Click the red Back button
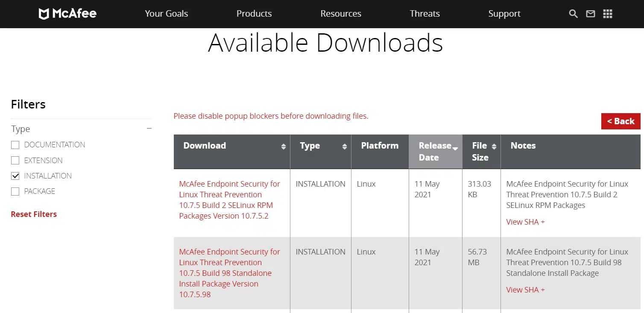The image size is (644, 313). pos(621,121)
